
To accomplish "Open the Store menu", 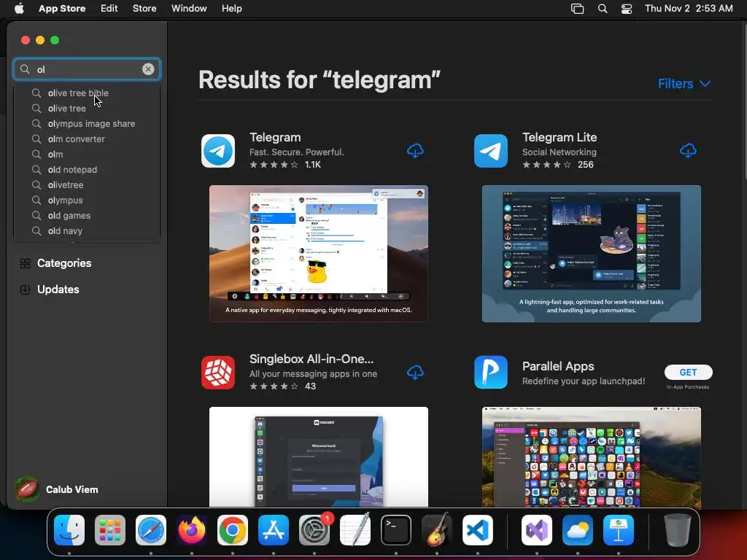I will click(144, 9).
